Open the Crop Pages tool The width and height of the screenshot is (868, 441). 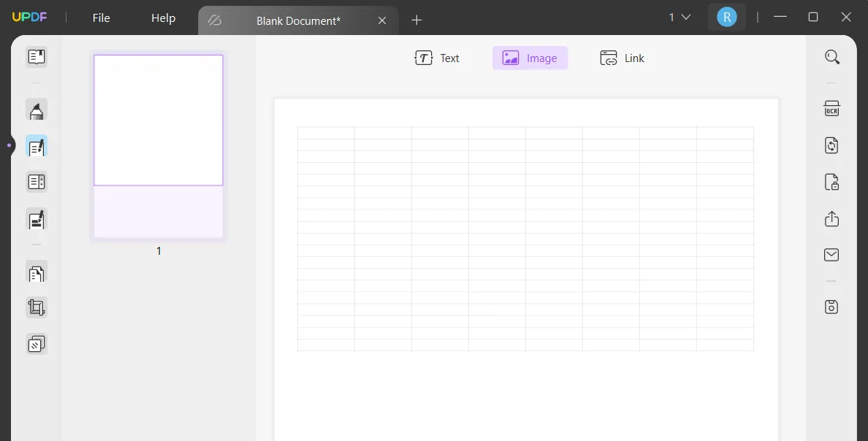point(37,307)
